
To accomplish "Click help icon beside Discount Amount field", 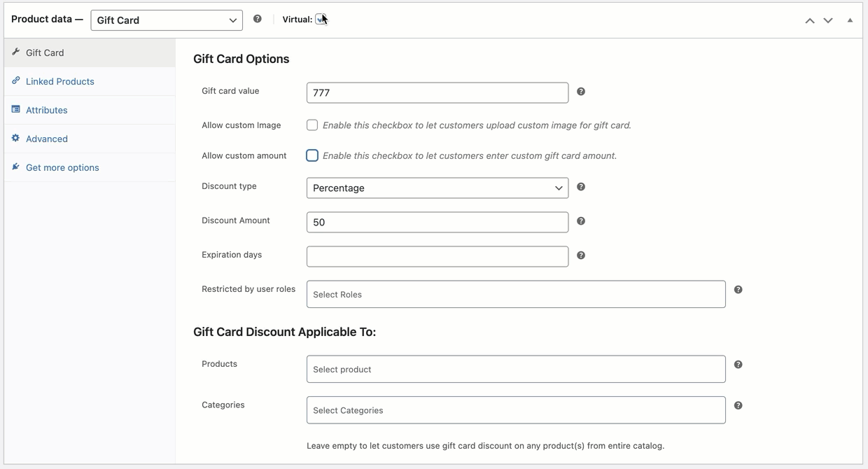I will tap(581, 221).
